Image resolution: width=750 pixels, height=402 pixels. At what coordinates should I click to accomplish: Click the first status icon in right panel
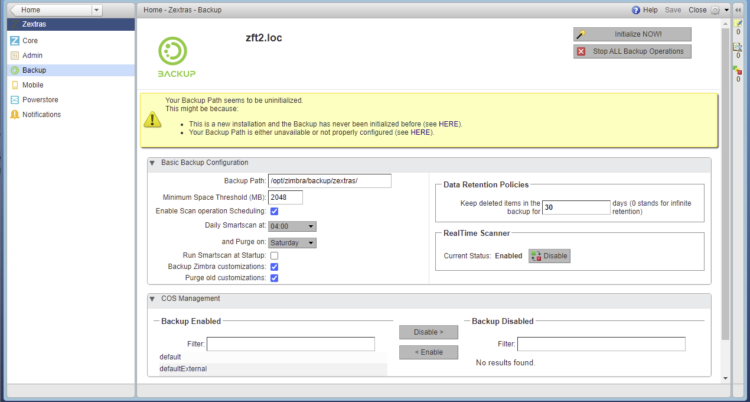click(x=738, y=23)
